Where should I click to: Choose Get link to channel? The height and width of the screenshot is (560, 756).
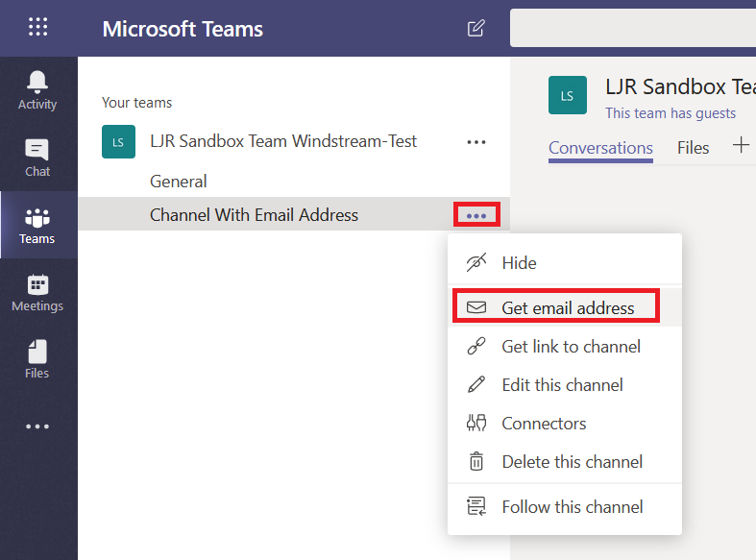click(x=565, y=347)
